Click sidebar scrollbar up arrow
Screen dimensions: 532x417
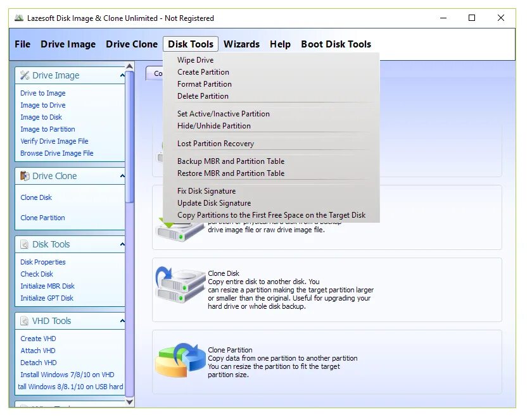(130, 66)
